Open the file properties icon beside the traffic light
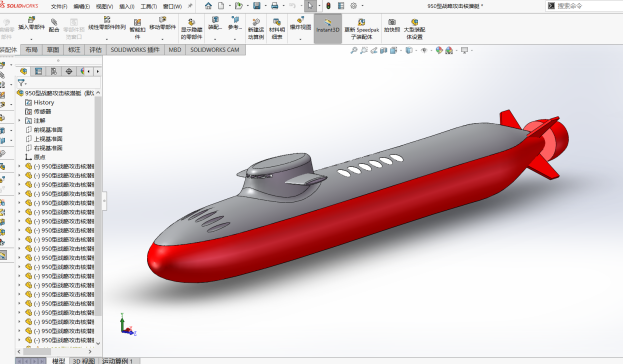623x364 pixels. click(x=341, y=6)
